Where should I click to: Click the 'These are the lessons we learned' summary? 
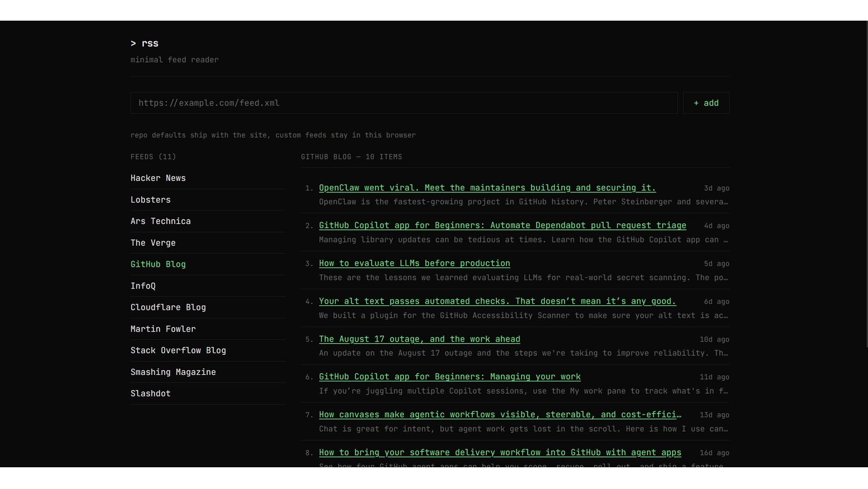524,278
